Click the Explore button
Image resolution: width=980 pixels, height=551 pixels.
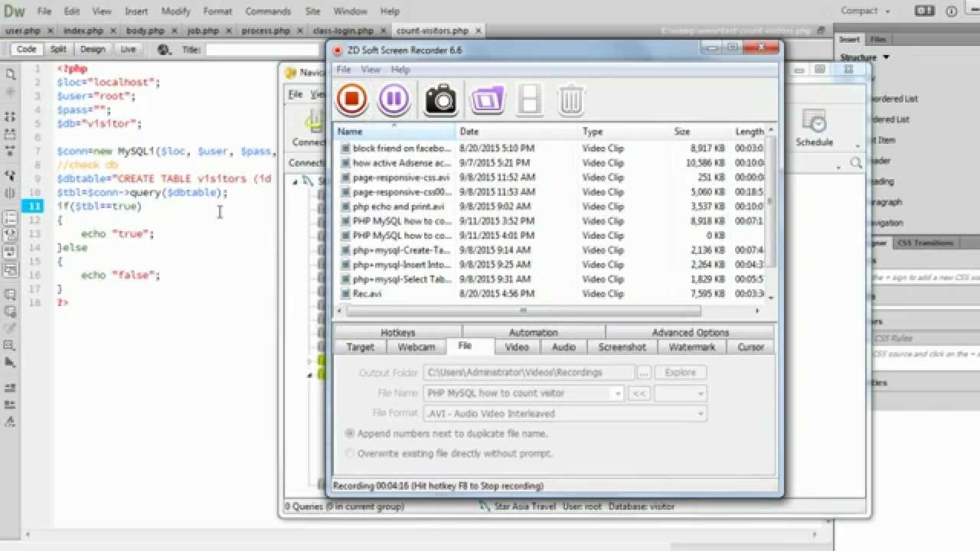[680, 373]
